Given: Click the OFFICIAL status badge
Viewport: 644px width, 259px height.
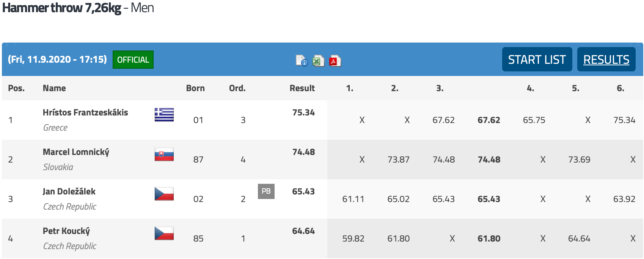Looking at the screenshot, I should 133,60.
